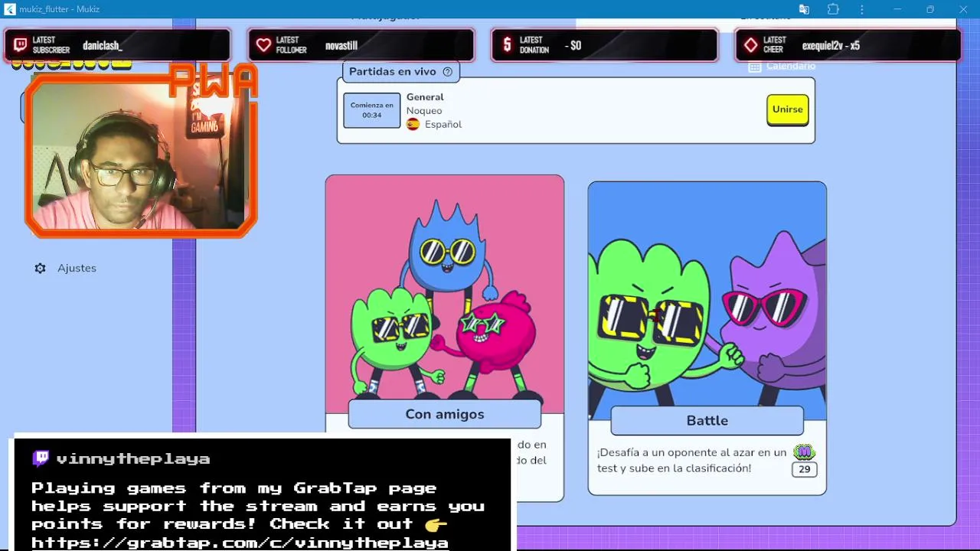Click the grabtap.com link in overlay message
Image resolution: width=980 pixels, height=551 pixels.
(x=240, y=543)
